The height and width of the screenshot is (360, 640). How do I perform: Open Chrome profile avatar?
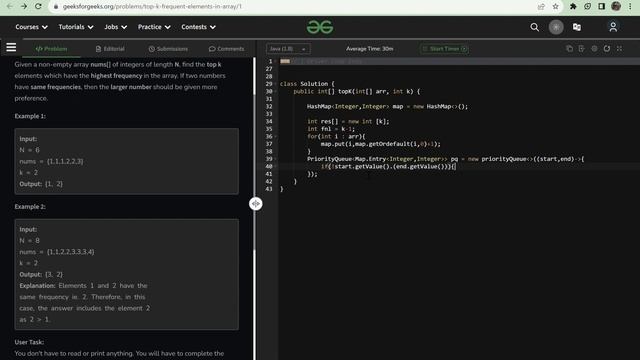point(616,6)
